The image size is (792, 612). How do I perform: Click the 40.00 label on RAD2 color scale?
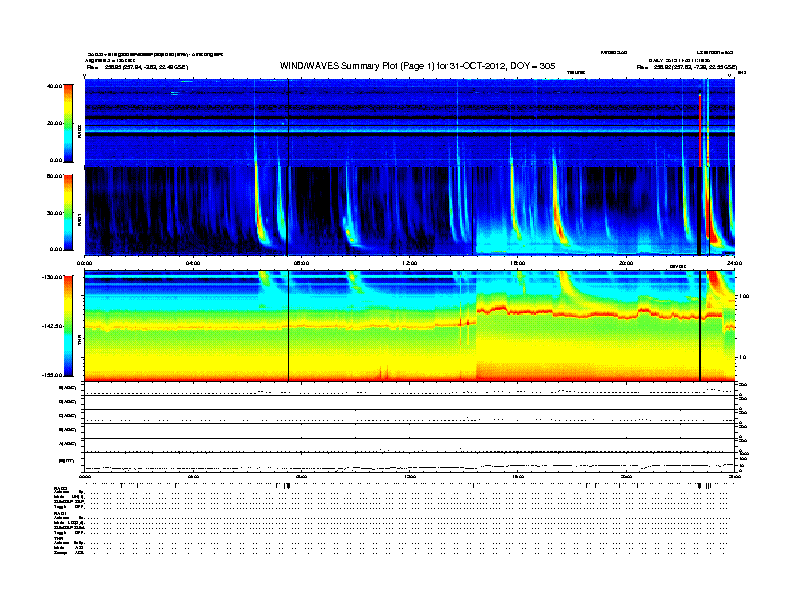(54, 86)
